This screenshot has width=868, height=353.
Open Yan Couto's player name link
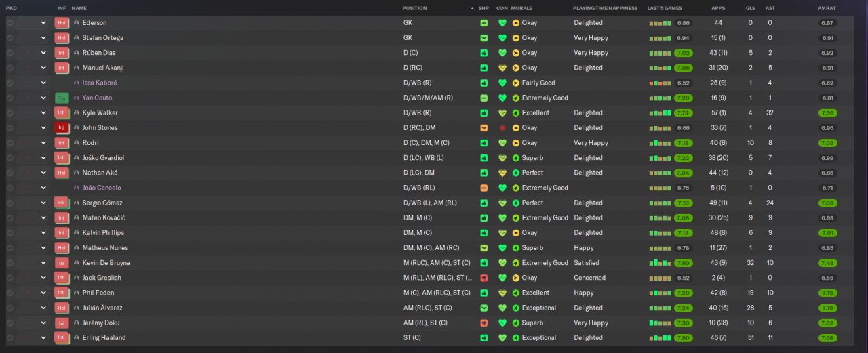point(98,98)
